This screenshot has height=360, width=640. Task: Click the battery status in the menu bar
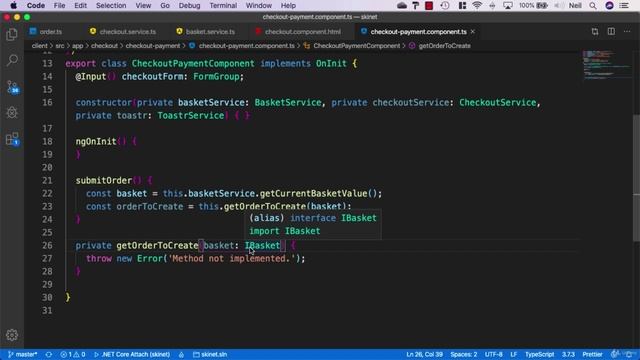(x=533, y=6)
